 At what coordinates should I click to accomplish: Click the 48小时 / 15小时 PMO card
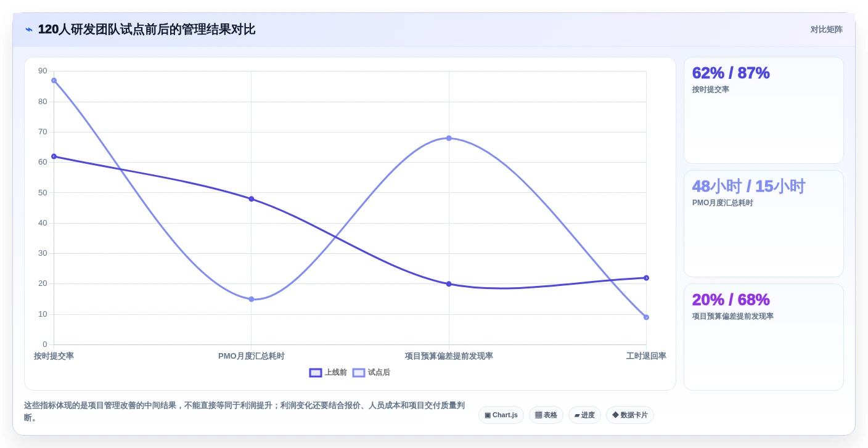coord(764,224)
